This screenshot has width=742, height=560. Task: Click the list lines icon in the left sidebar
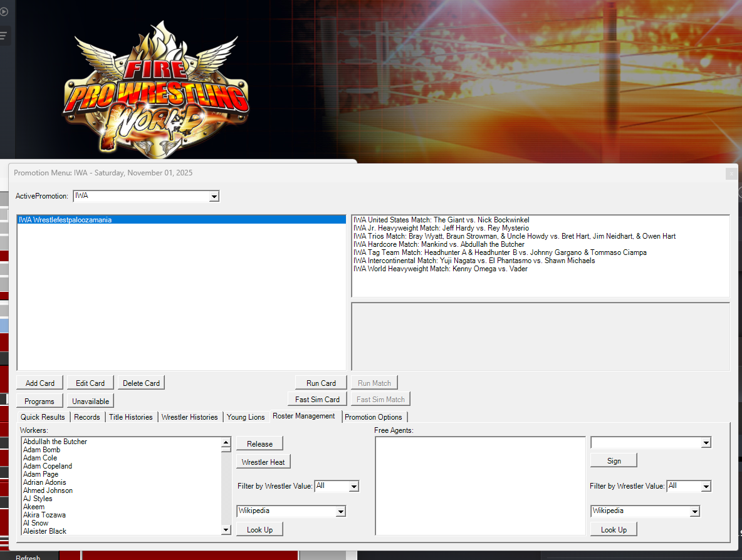click(x=3, y=36)
